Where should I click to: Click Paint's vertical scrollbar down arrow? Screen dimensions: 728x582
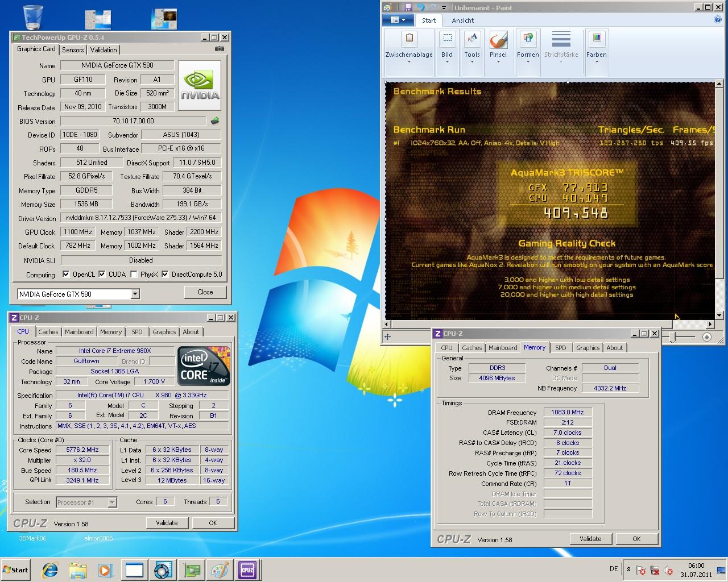719,314
